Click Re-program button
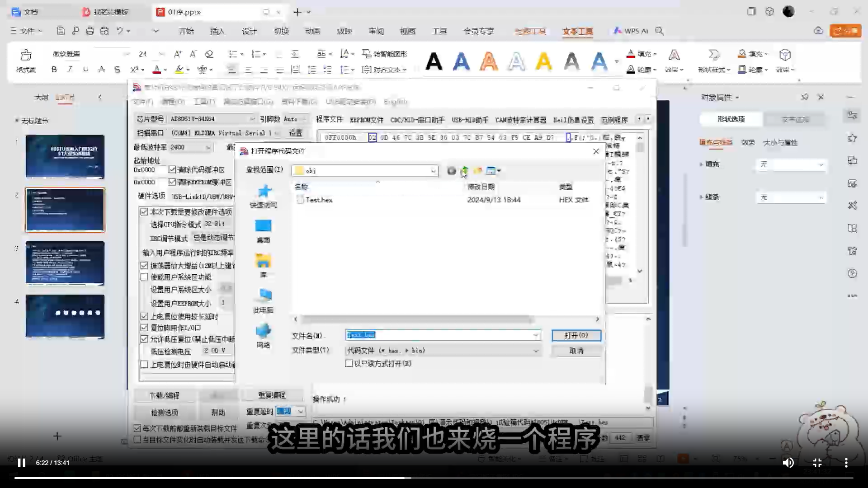868x488 pixels. (272, 395)
